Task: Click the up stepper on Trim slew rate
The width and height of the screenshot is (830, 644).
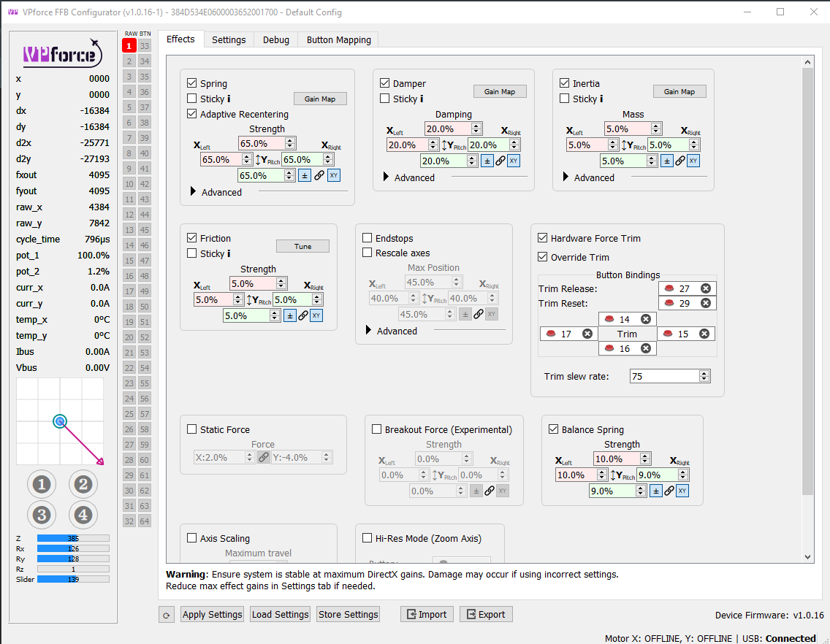Action: click(x=704, y=372)
